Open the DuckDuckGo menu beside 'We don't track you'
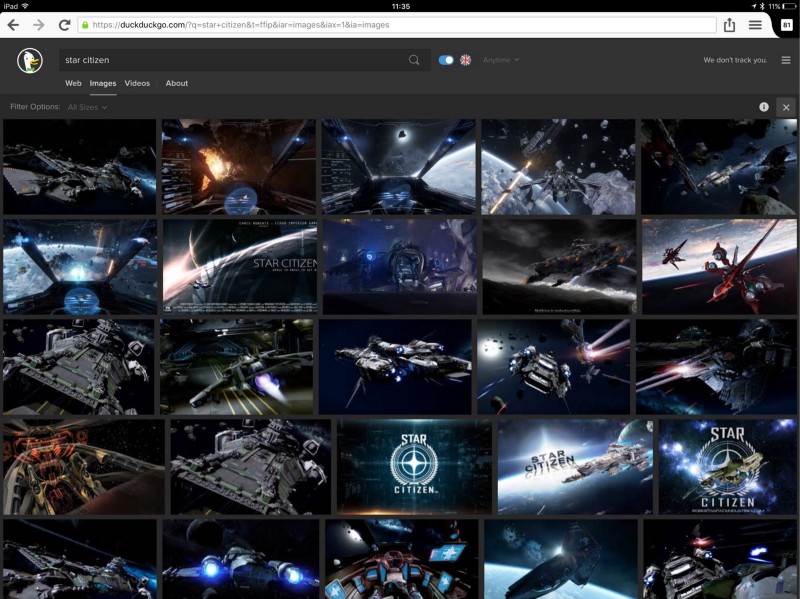This screenshot has width=800, height=599. pos(786,60)
